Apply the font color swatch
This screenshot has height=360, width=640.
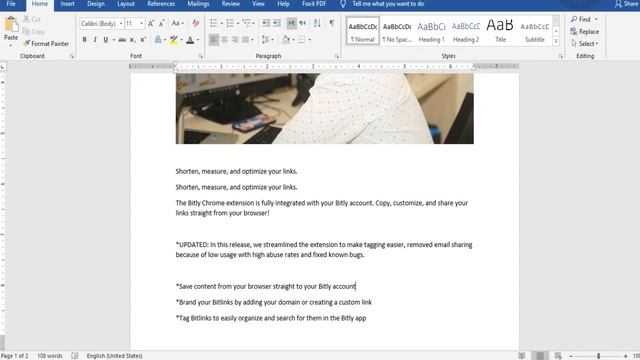click(x=190, y=40)
